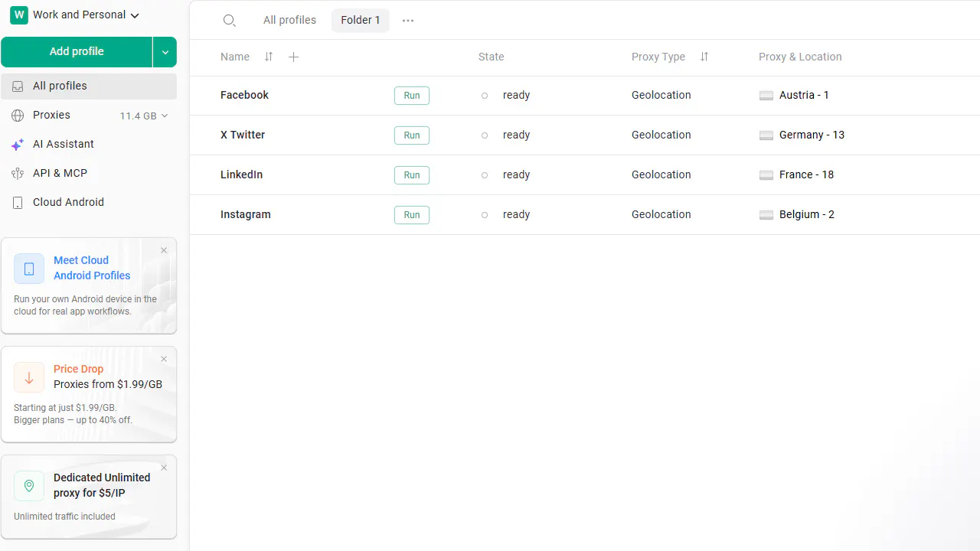The width and height of the screenshot is (980, 551).
Task: Open the Dedicated Unlimited proxy offer
Action: (x=102, y=485)
